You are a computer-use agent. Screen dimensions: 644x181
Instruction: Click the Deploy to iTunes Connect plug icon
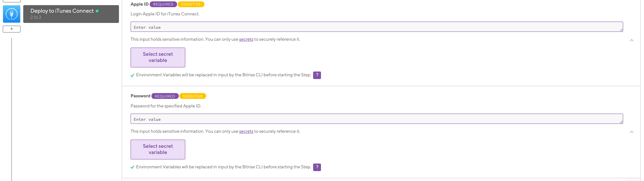[11, 14]
